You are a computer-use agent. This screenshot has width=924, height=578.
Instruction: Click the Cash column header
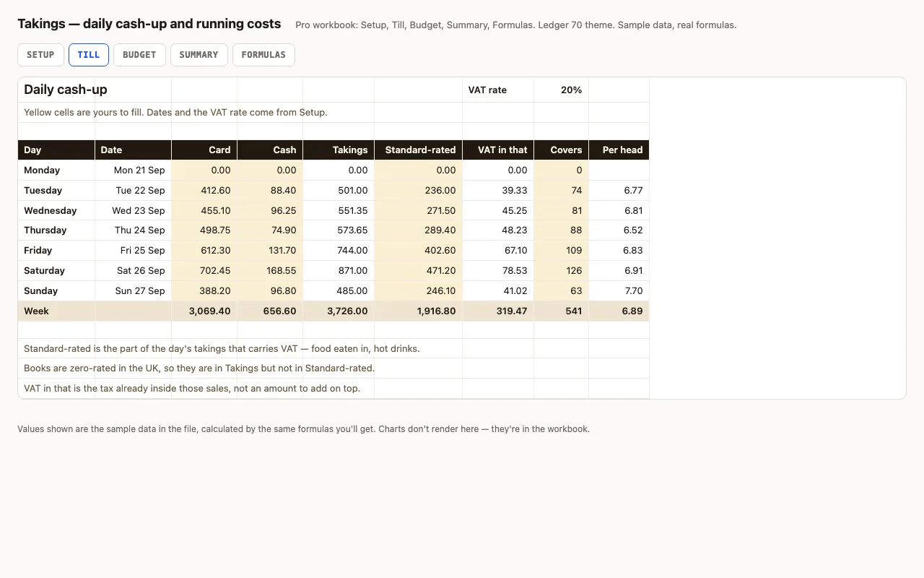click(x=270, y=150)
